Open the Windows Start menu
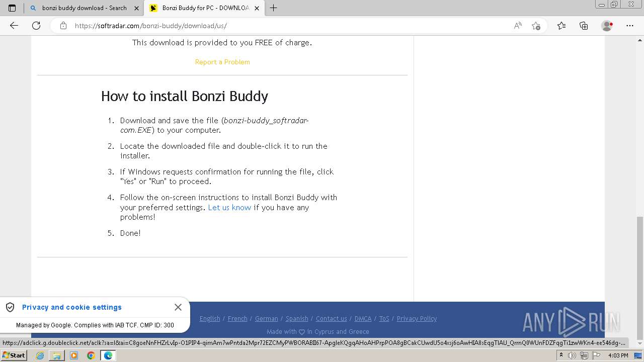 click(14, 355)
